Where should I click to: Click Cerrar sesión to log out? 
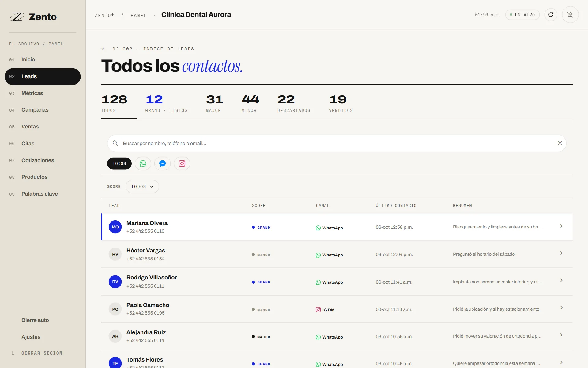point(42,353)
